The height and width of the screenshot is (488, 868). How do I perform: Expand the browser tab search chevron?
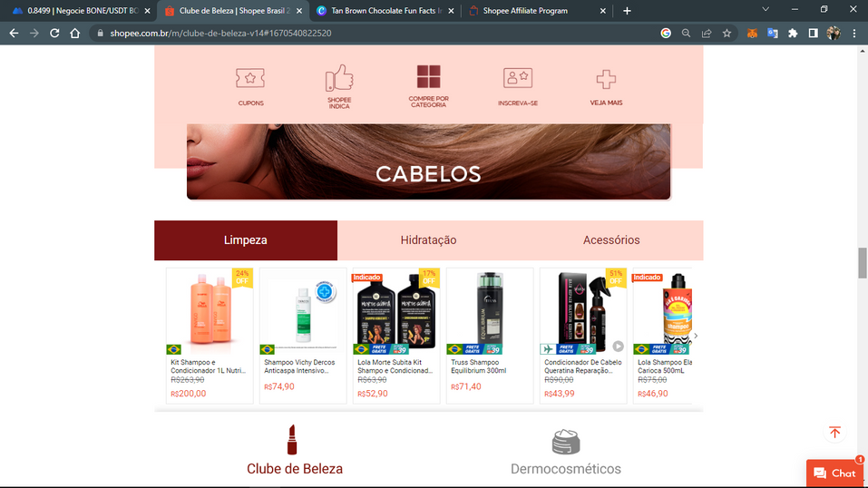point(765,10)
